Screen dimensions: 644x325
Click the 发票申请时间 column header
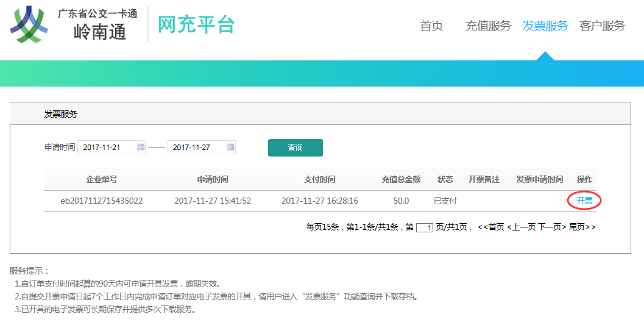click(539, 179)
